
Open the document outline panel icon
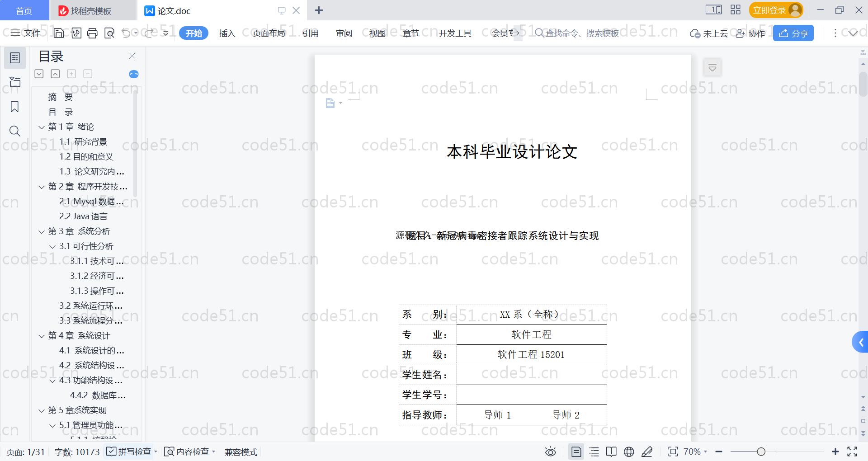point(15,58)
